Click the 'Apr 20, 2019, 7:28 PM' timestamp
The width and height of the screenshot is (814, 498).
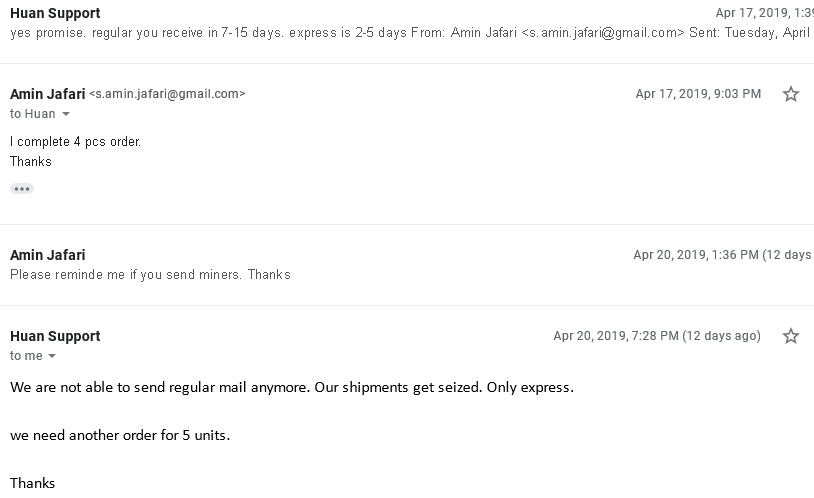(657, 336)
